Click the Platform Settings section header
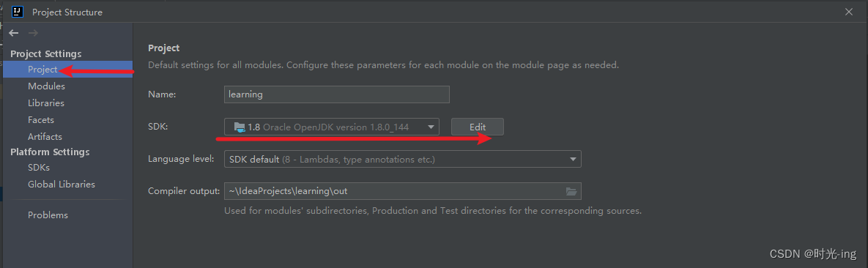868x268 pixels. (50, 152)
